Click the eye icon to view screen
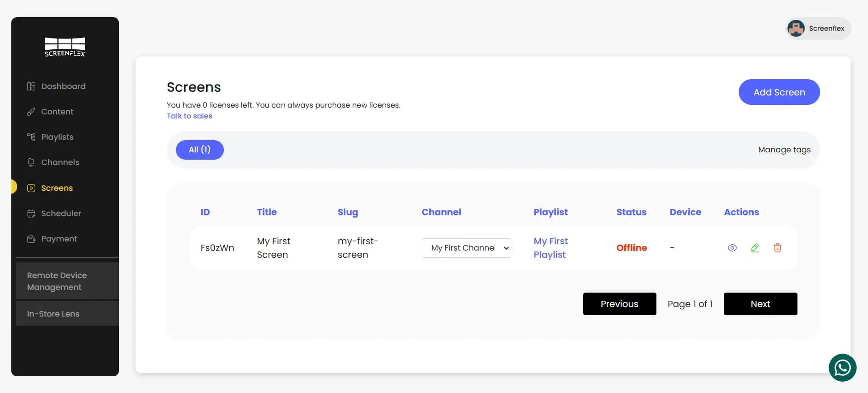 pos(732,248)
